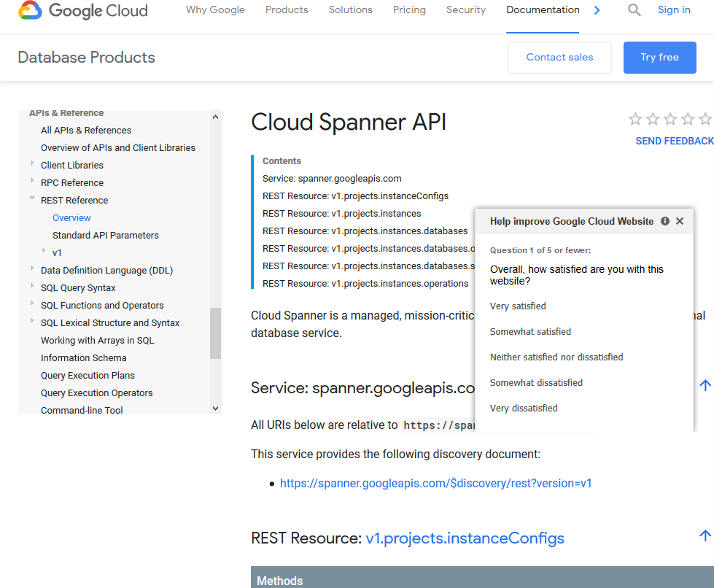Choose Neither satisfied nor dissatisfied
The image size is (714, 588).
(x=556, y=357)
